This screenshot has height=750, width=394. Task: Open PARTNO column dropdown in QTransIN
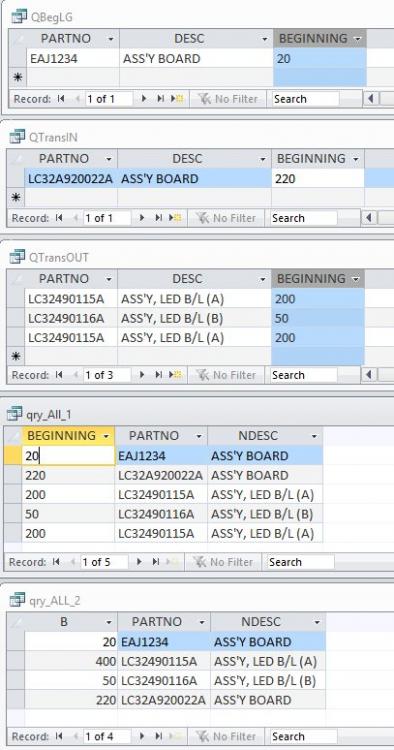tap(109, 159)
